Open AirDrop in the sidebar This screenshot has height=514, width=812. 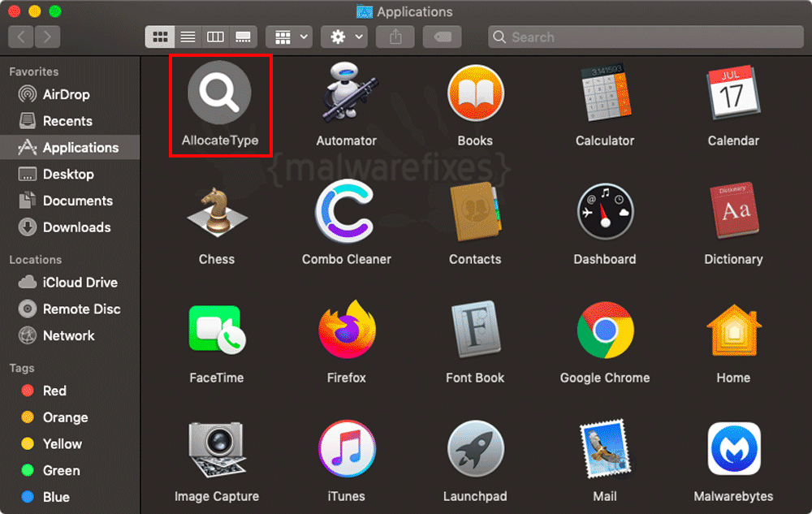tap(70, 94)
